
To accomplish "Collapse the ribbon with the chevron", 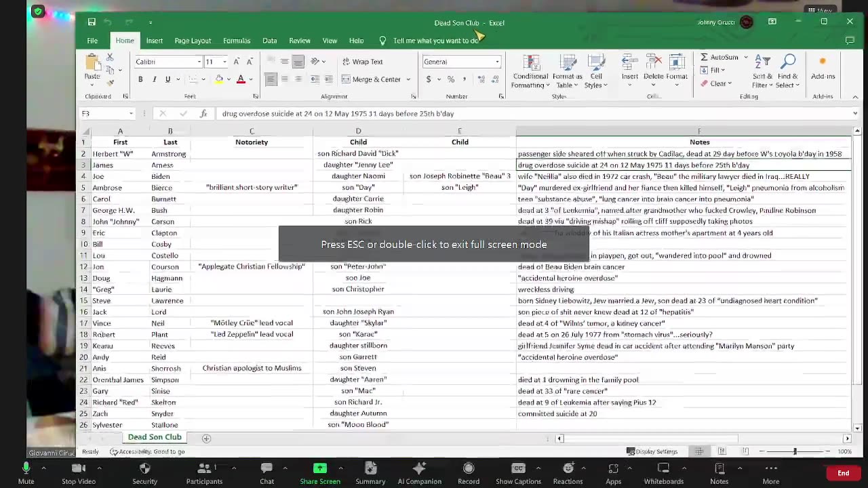I will [x=855, y=96].
